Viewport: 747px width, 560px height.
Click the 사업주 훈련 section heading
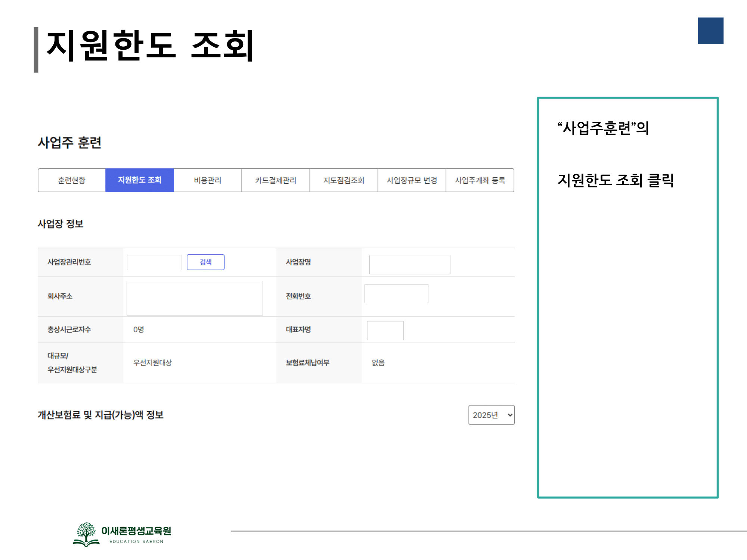point(69,143)
